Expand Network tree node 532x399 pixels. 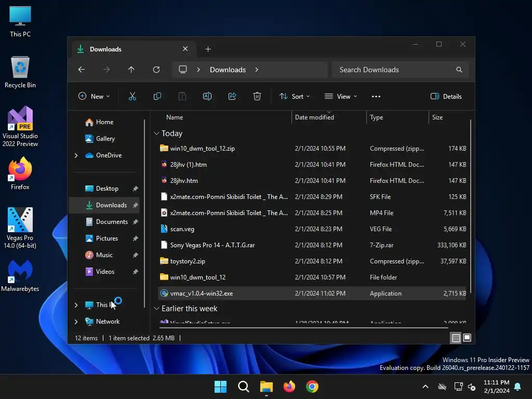coord(76,322)
